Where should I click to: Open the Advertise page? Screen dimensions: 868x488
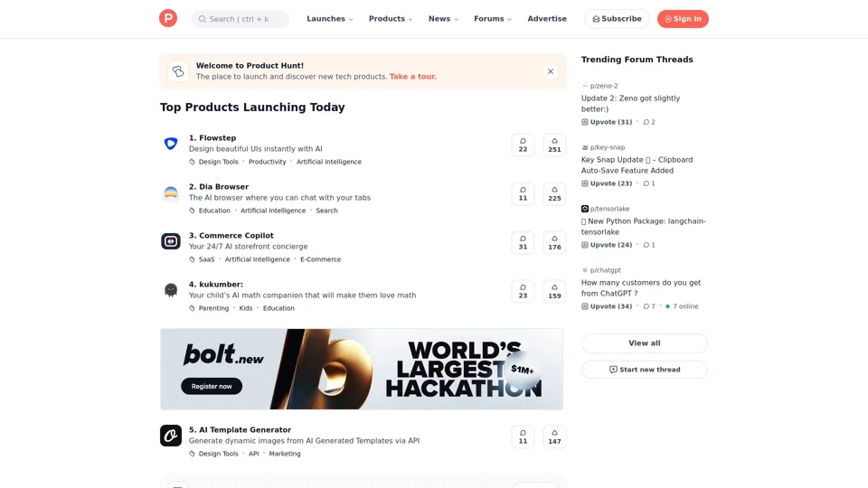click(x=547, y=19)
